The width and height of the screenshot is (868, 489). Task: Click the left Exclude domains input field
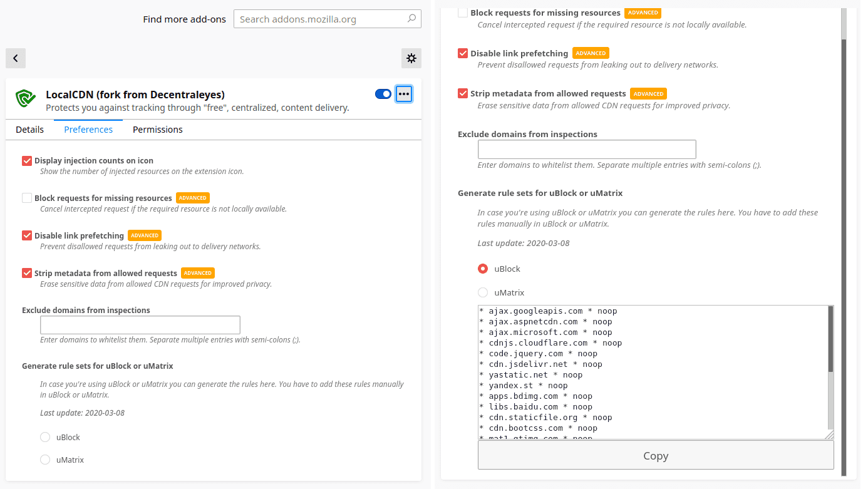140,325
